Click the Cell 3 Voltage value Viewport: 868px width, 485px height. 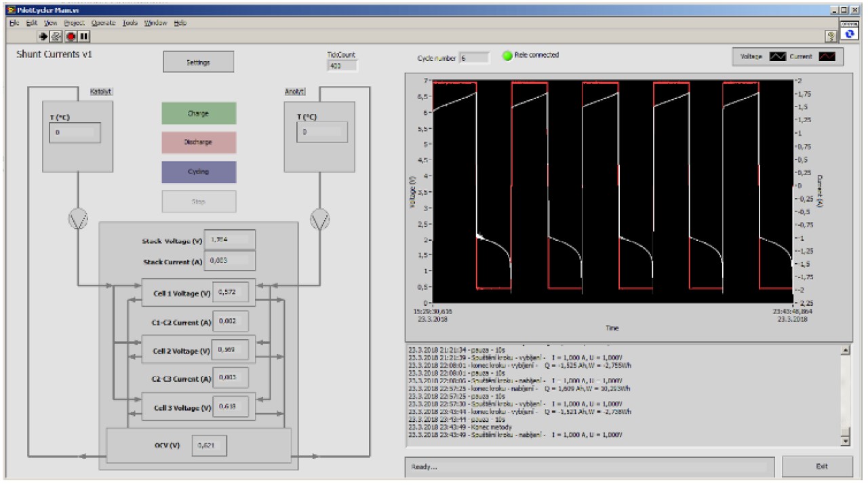coord(231,407)
